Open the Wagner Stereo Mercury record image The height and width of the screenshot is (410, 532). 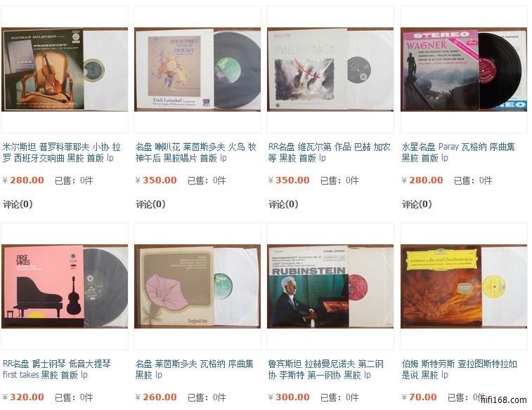click(464, 70)
